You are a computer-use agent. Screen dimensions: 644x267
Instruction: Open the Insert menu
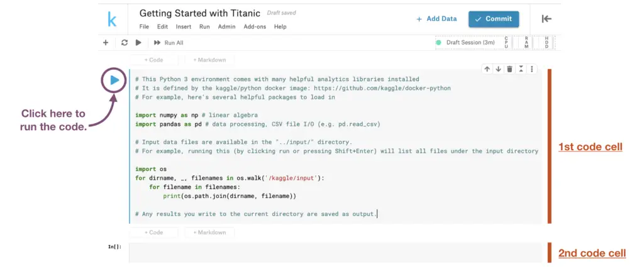(x=184, y=26)
